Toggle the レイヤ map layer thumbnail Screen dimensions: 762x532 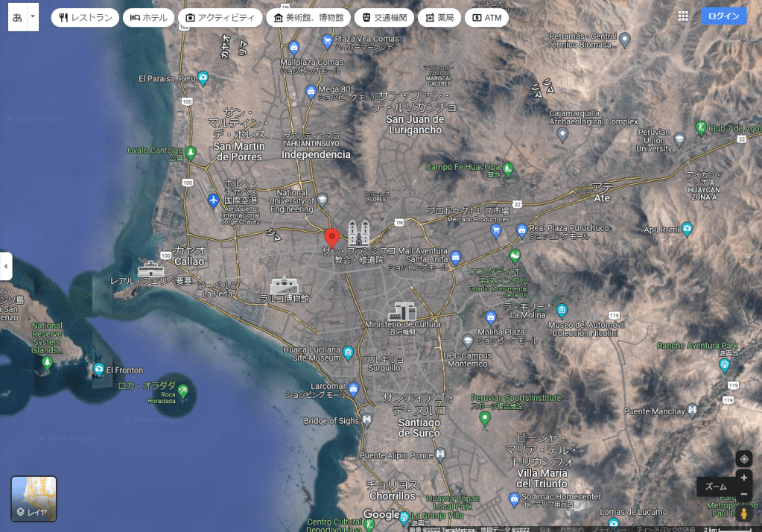[34, 498]
